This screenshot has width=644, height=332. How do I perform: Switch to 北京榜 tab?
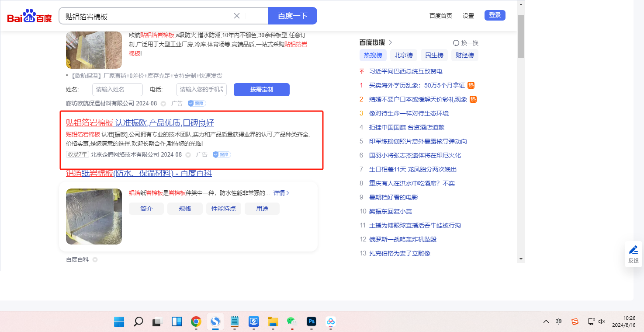[403, 55]
